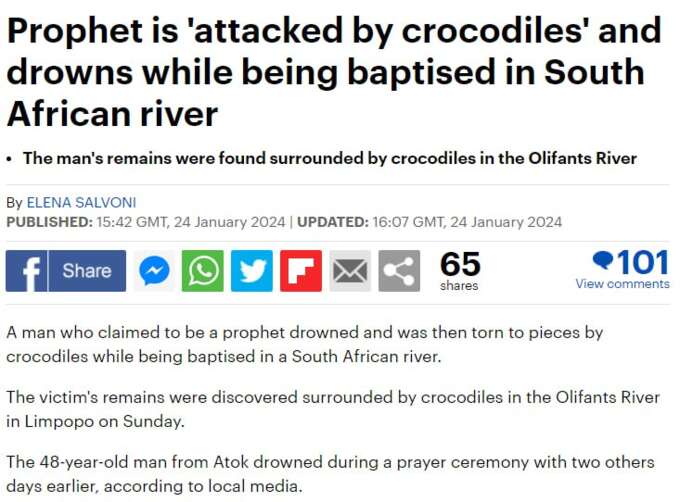The image size is (680, 502).
Task: Click the paragraph about the 48-year-old from Atok
Action: [x=330, y=474]
